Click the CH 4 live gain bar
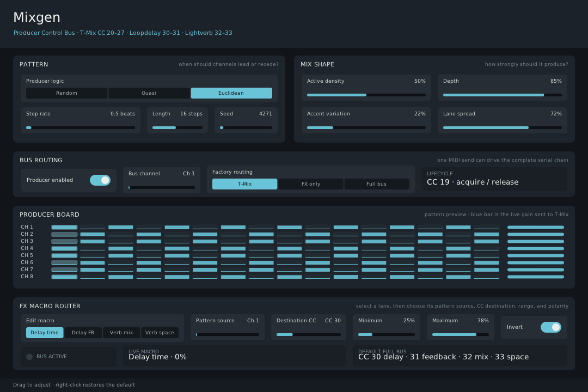Image resolution: width=588 pixels, height=392 pixels. coord(536,249)
